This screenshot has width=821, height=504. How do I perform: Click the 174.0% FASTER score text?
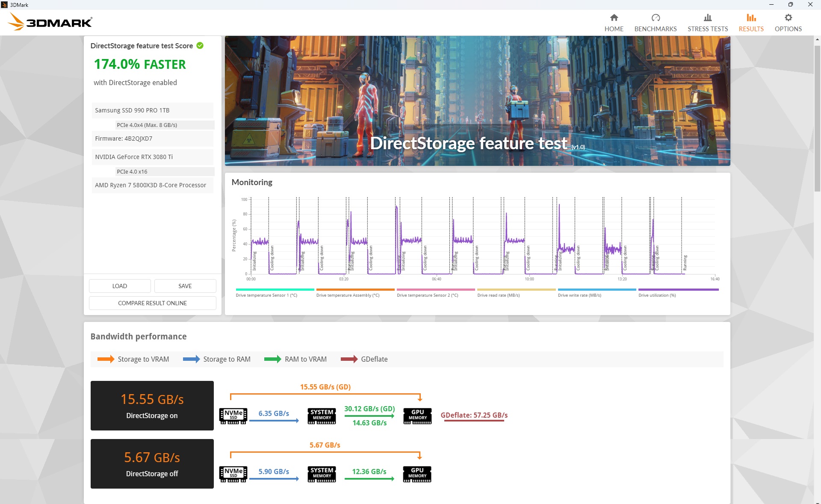pyautogui.click(x=140, y=64)
